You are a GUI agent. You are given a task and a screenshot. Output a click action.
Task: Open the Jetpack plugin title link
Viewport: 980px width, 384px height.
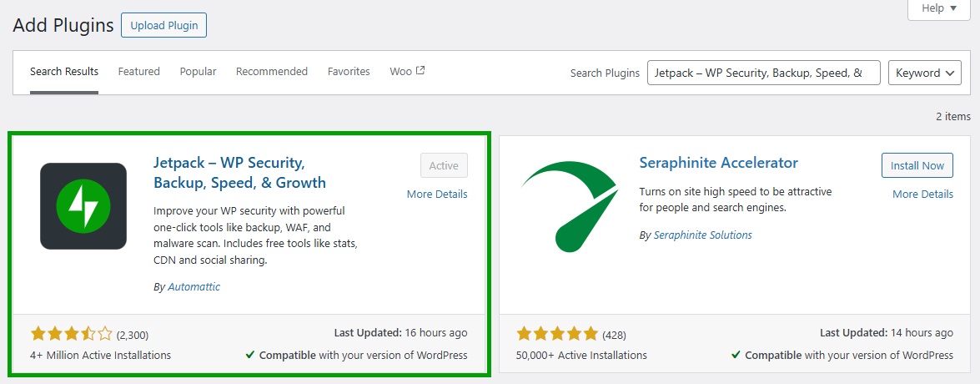[x=240, y=173]
